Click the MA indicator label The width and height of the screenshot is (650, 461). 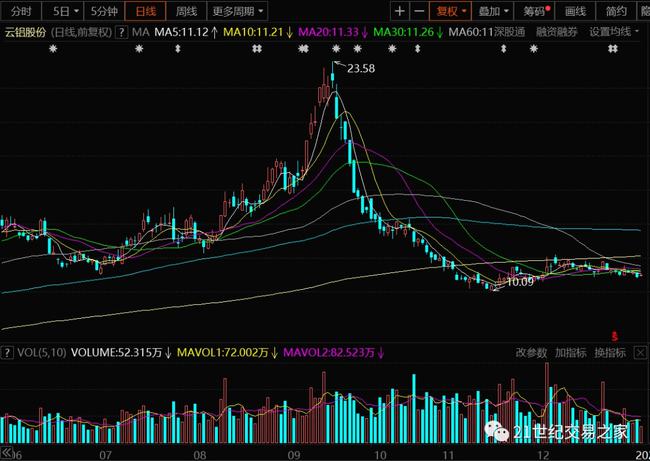pos(141,32)
